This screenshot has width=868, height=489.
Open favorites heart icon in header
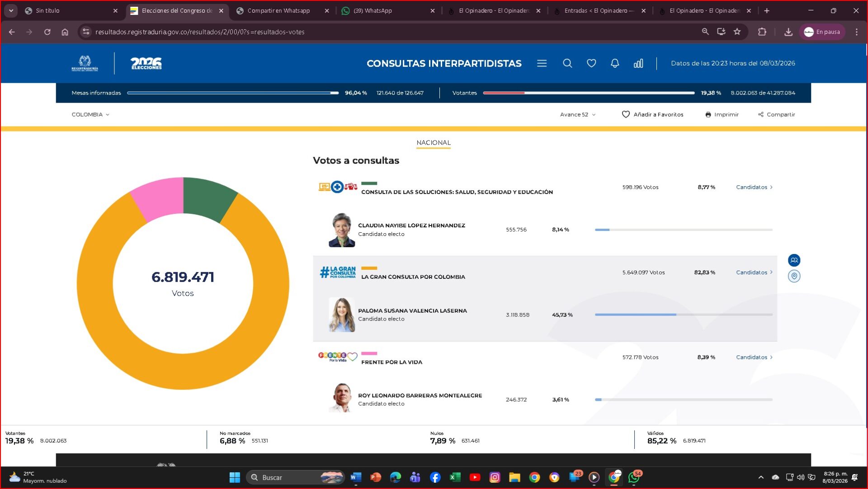[x=591, y=64]
